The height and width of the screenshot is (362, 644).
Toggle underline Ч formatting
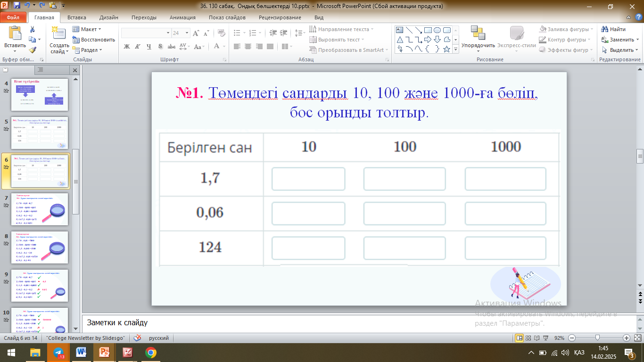[x=149, y=46]
